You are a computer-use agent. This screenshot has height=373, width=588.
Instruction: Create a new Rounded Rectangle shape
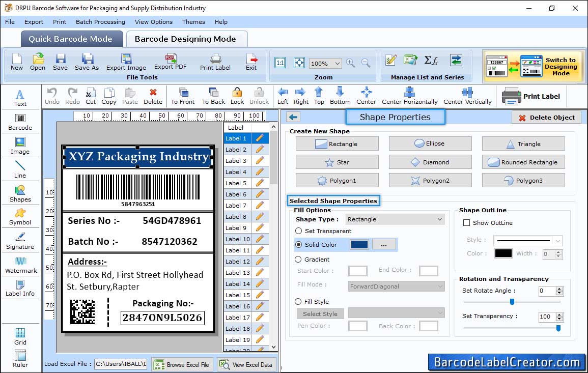523,162
